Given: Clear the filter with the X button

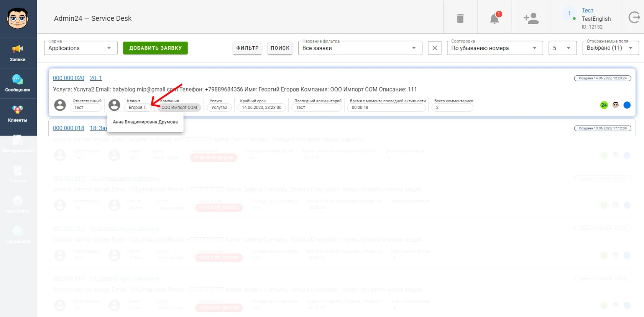Looking at the screenshot, I should coord(435,48).
